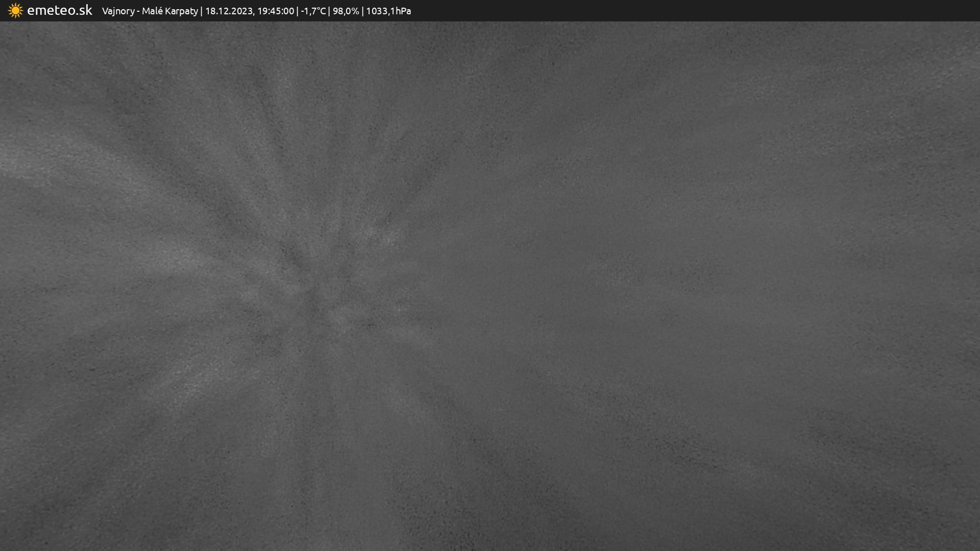Click the sun logo icon
This screenshot has width=980, height=551.
coord(15,11)
